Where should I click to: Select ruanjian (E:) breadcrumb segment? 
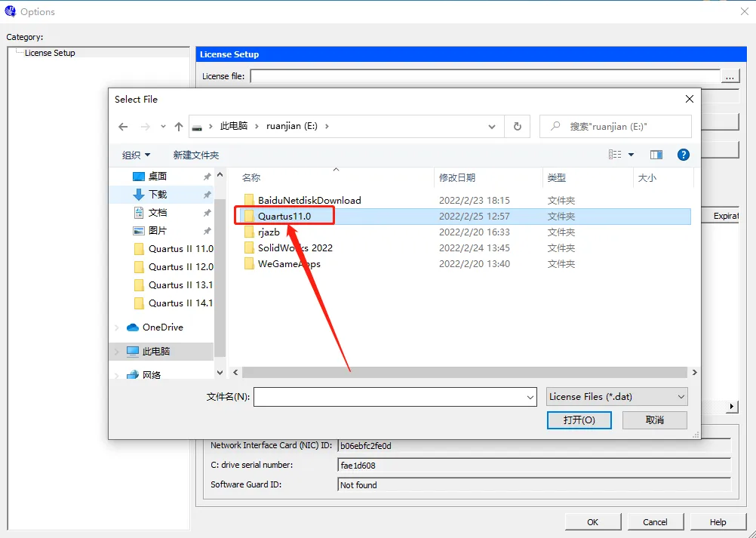(292, 126)
